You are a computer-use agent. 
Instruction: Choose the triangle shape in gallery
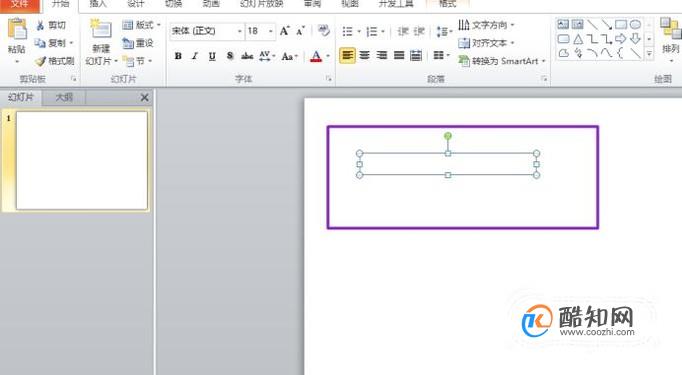click(x=578, y=40)
